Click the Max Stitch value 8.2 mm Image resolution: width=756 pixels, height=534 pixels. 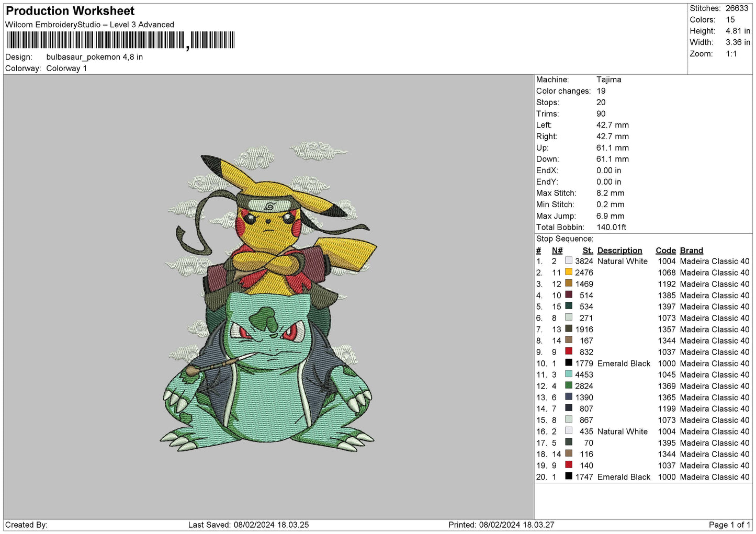(x=611, y=193)
